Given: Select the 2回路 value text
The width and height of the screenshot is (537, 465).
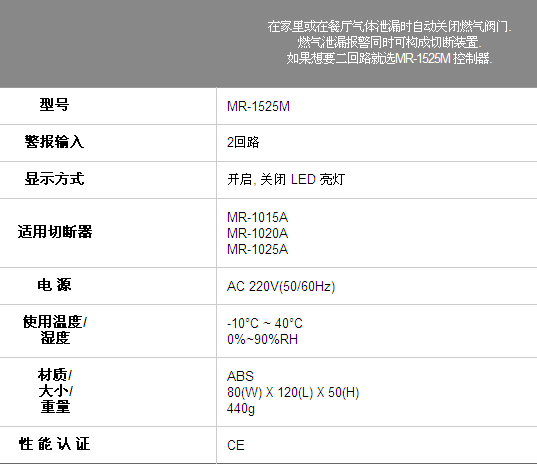Looking at the screenshot, I should click(x=243, y=142).
